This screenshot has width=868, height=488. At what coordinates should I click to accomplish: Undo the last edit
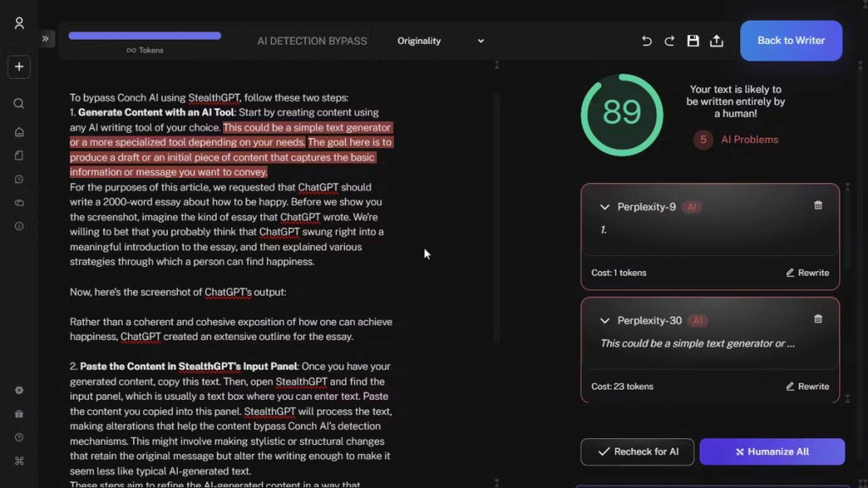coord(647,41)
